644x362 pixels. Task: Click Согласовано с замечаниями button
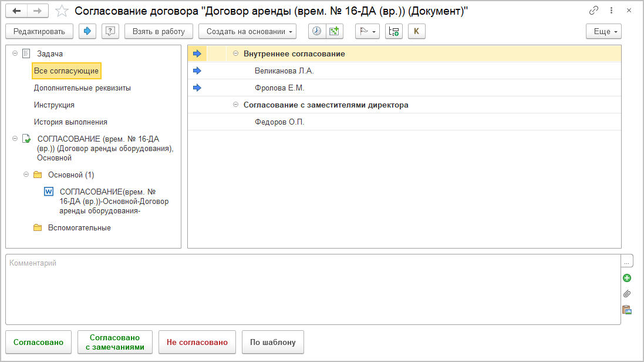[115, 342]
